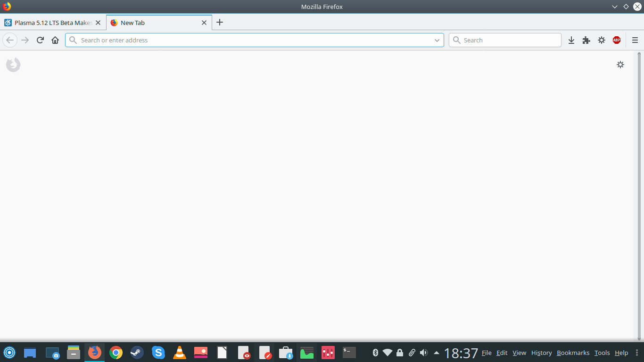Open the software center briefcase icon
Viewport: 644px width, 362px height.
[x=286, y=352]
